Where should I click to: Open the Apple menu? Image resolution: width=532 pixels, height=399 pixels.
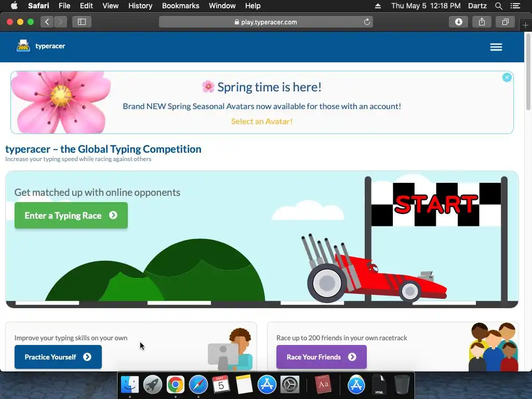14,6
